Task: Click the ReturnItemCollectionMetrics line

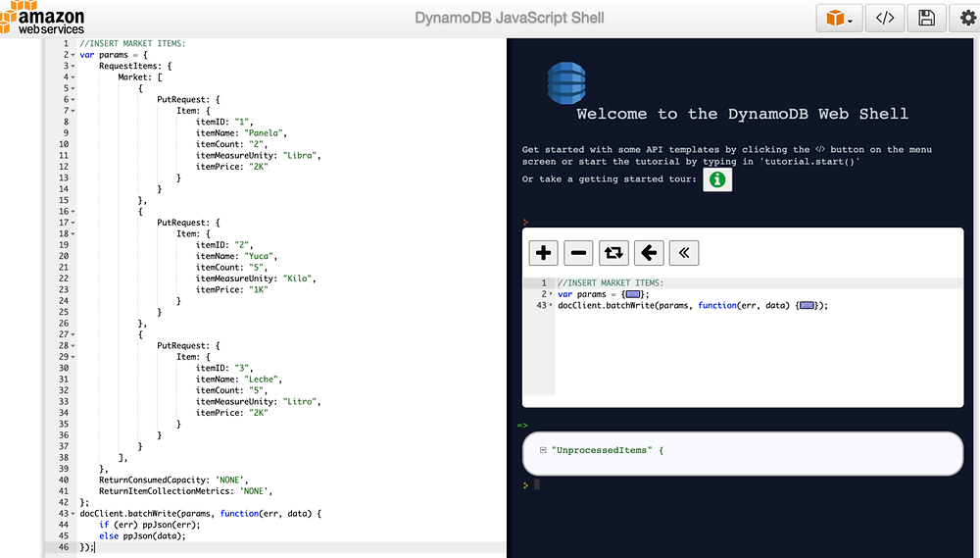Action: tap(185, 491)
